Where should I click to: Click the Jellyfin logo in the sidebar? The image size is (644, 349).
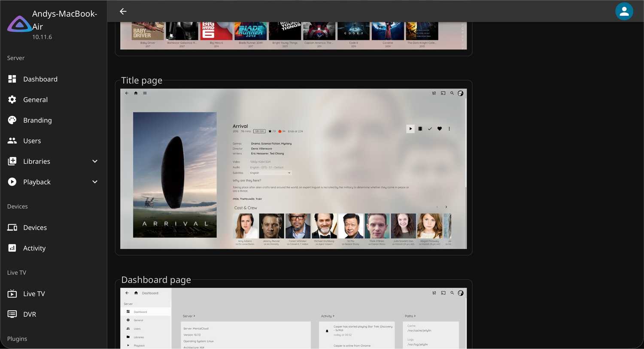tap(19, 24)
